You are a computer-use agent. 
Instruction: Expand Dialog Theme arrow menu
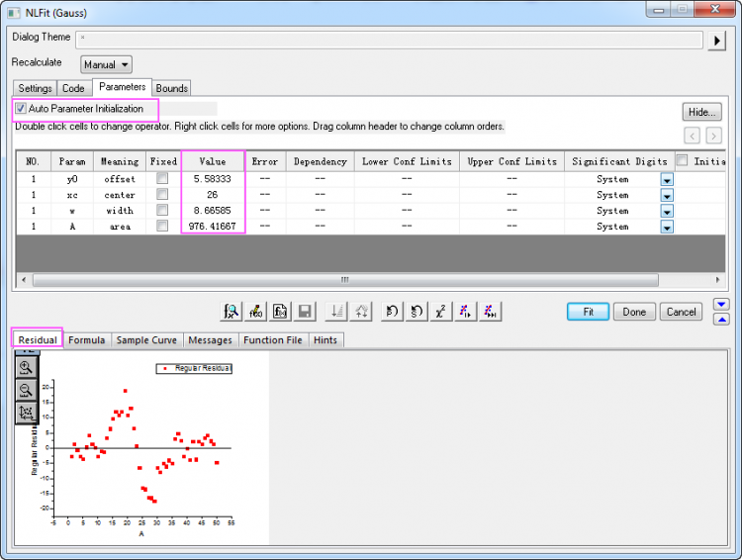click(x=718, y=40)
